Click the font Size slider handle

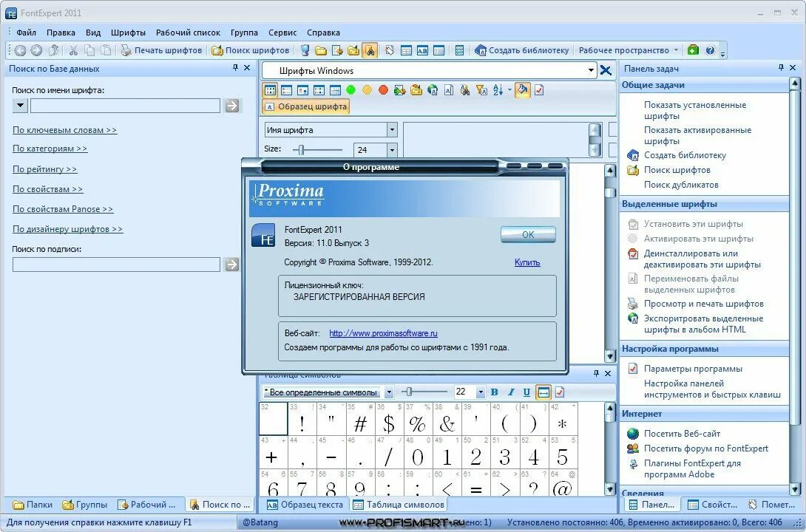302,150
